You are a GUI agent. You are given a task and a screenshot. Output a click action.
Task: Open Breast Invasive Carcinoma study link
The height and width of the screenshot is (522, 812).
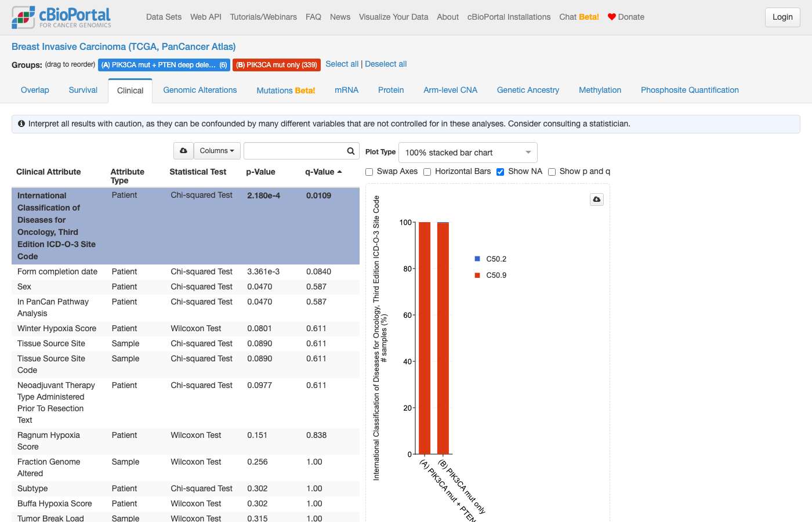[x=124, y=46]
